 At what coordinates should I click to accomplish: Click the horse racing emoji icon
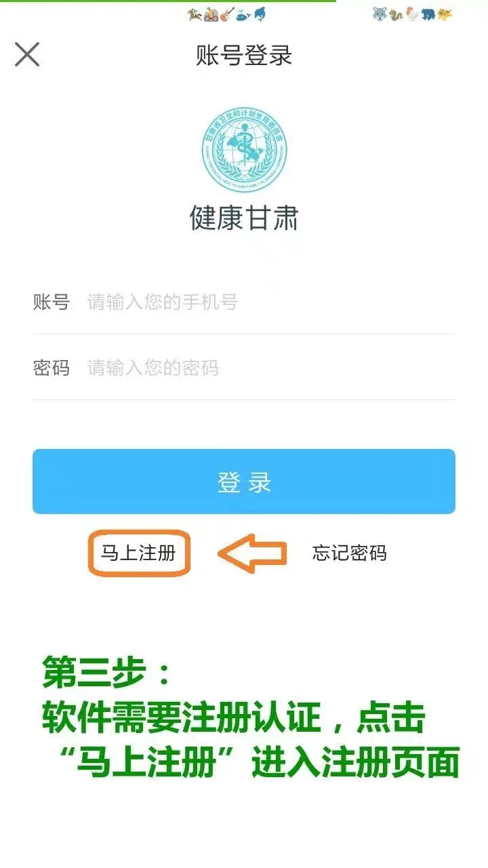point(195,15)
